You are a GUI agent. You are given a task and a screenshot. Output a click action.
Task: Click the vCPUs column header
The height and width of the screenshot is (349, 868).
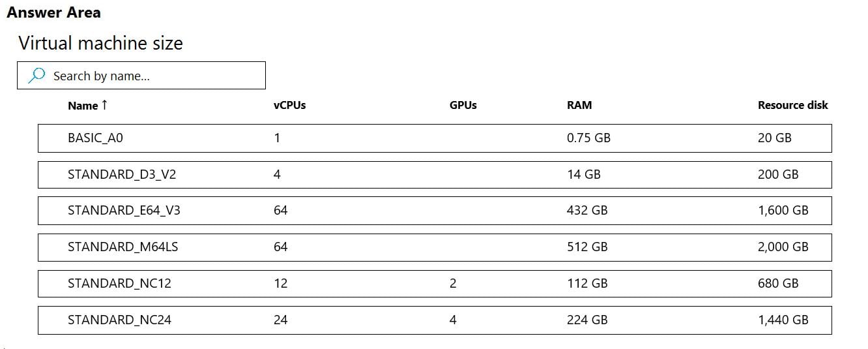coord(289,106)
